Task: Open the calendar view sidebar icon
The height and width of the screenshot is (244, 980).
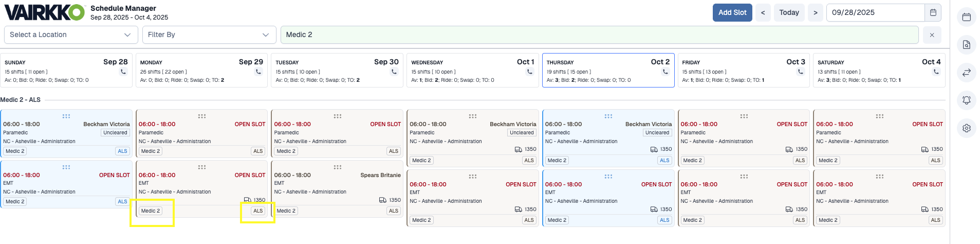Action: point(966,18)
